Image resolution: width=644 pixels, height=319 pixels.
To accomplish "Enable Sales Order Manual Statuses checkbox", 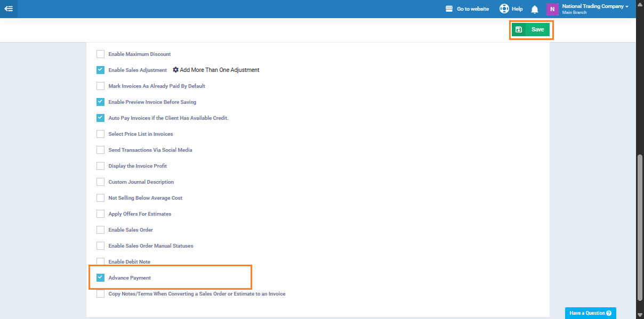I will coord(100,246).
